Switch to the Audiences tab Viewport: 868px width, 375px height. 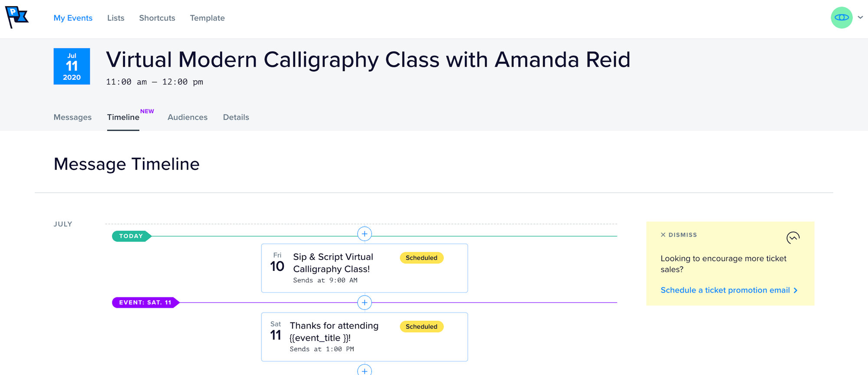click(x=187, y=117)
